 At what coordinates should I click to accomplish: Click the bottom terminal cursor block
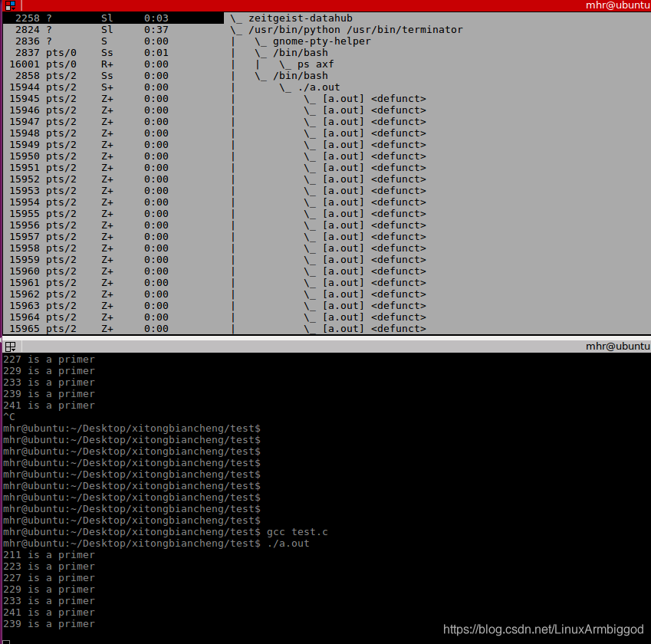[6, 642]
